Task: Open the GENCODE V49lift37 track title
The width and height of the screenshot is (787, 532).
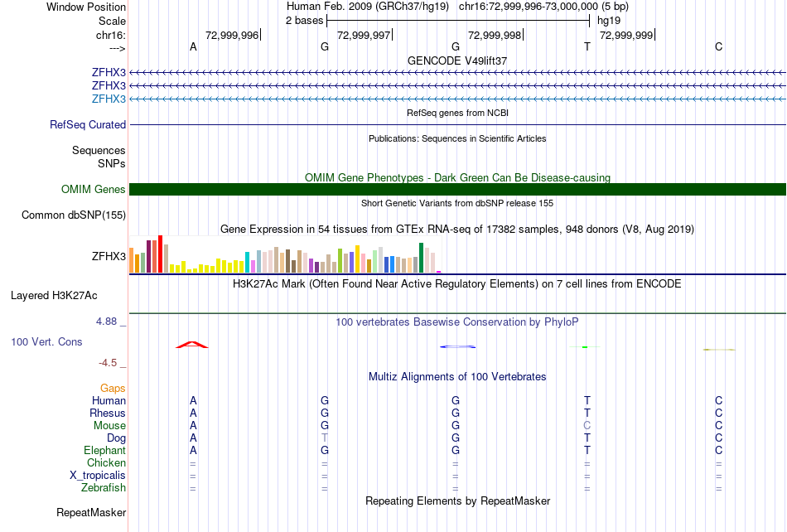Action: point(457,60)
